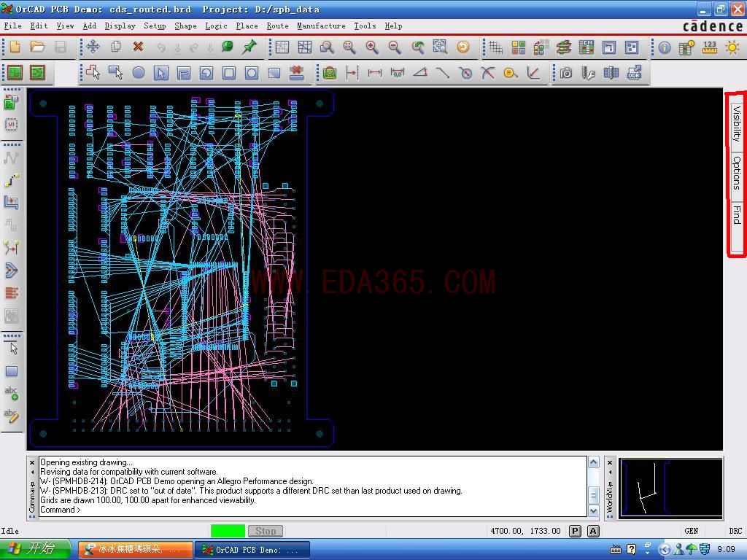Click the Zoom In magnifier
747x560 pixels.
372,47
